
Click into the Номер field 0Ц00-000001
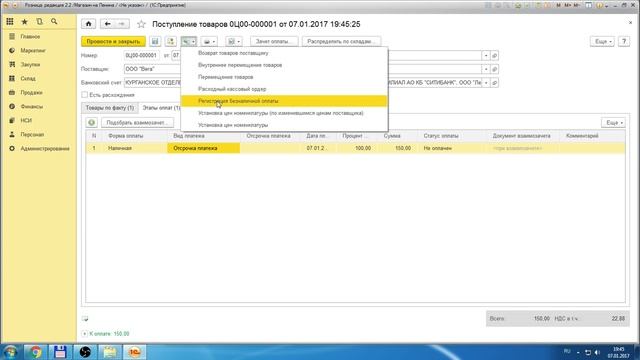141,56
